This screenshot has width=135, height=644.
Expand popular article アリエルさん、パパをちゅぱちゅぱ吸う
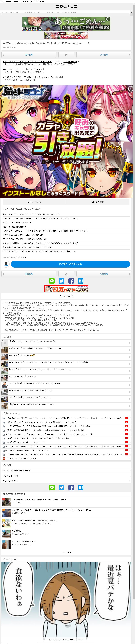[66, 343]
